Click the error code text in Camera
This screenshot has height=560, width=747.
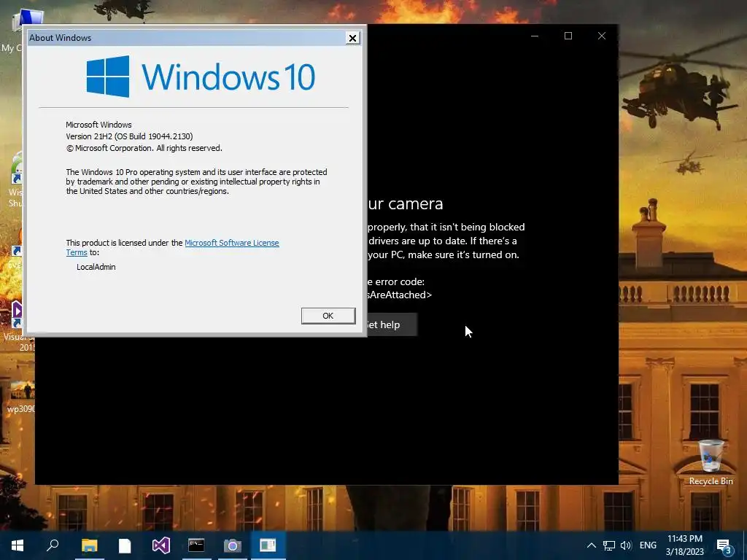click(x=399, y=288)
